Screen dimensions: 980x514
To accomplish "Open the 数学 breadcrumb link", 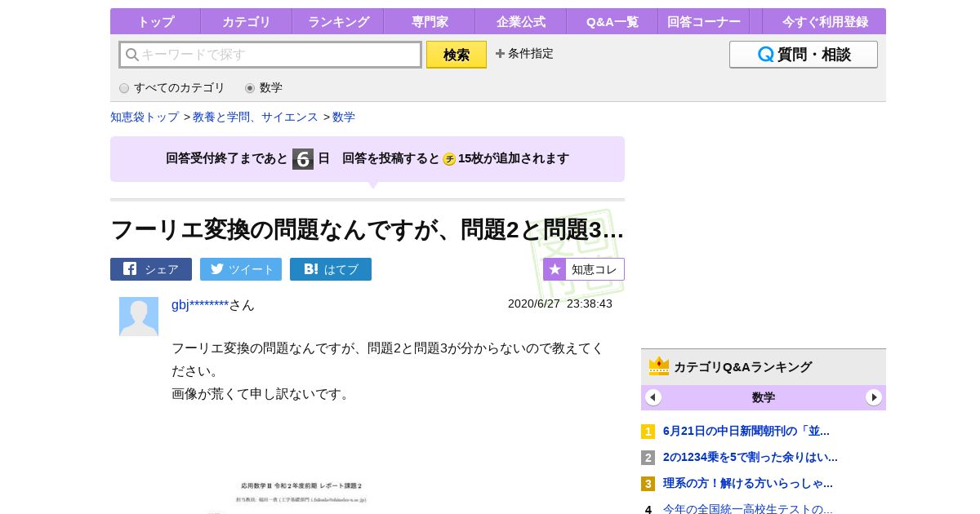I will point(344,117).
